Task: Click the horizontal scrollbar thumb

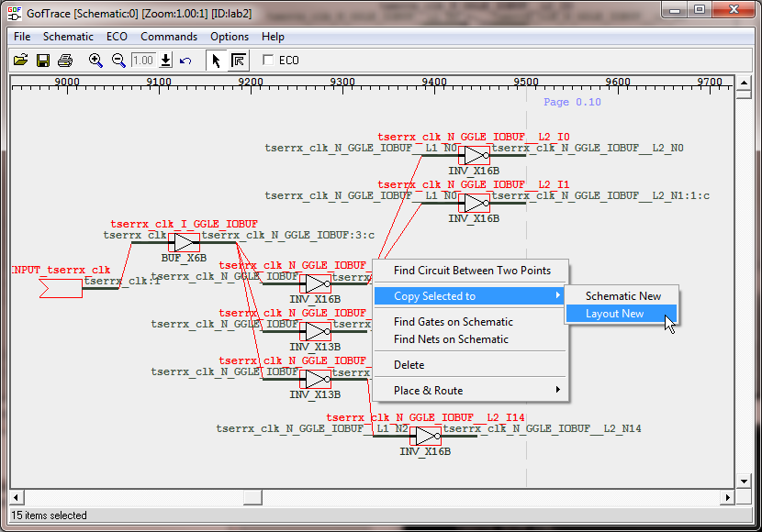Action: point(252,497)
